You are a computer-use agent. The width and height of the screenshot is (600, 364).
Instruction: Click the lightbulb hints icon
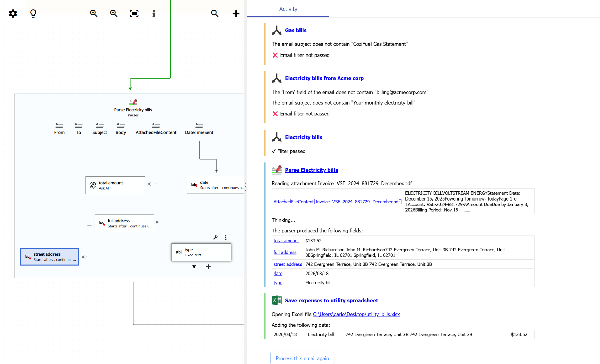point(33,14)
